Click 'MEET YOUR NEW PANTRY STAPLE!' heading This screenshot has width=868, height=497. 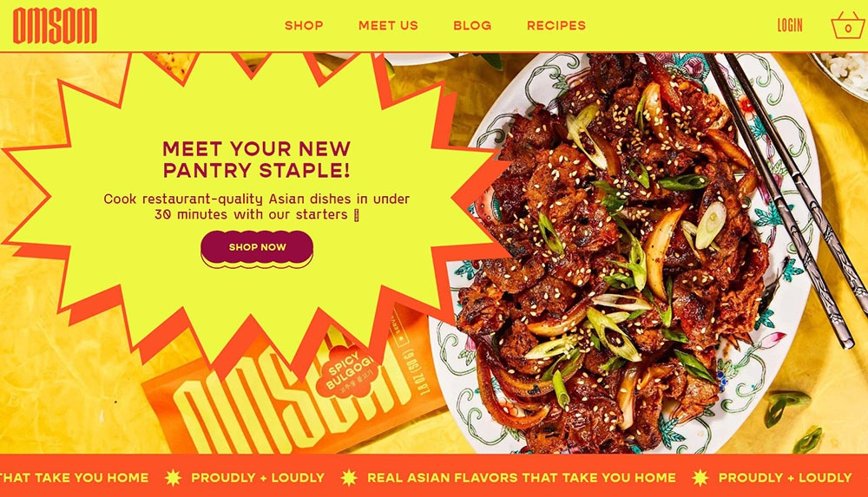(x=256, y=160)
